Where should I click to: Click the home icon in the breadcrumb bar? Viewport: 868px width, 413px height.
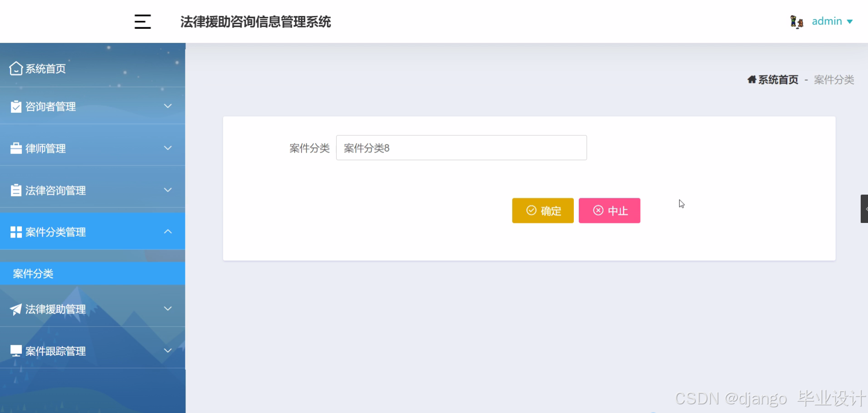point(752,79)
